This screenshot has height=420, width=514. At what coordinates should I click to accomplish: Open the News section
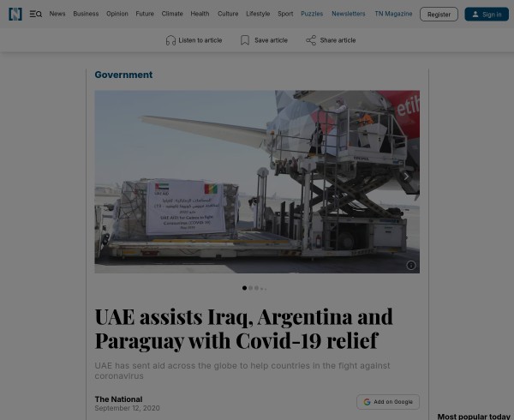click(x=57, y=14)
